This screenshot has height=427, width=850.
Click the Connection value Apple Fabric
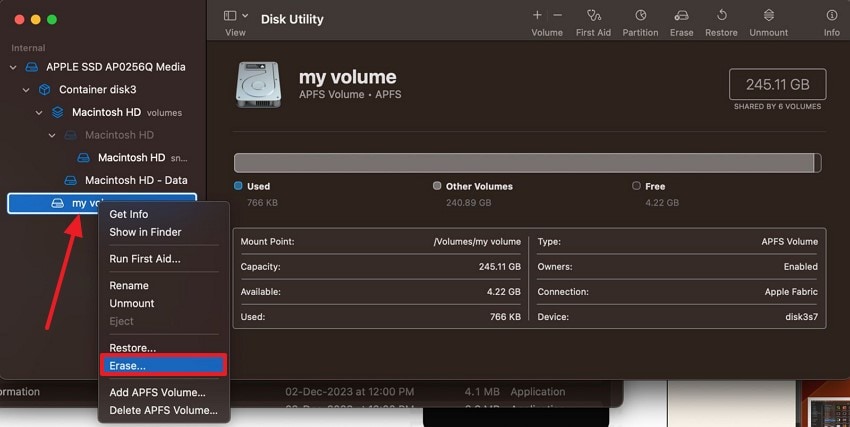pyautogui.click(x=791, y=292)
